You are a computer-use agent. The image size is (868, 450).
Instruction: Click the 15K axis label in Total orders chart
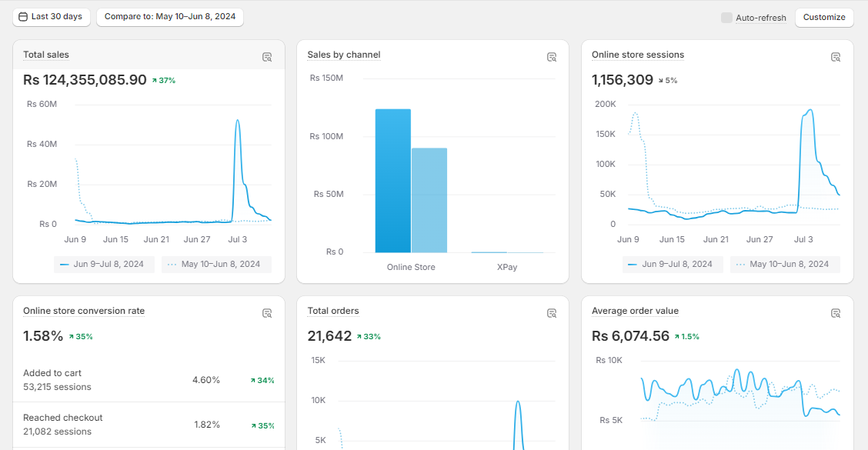coord(319,360)
